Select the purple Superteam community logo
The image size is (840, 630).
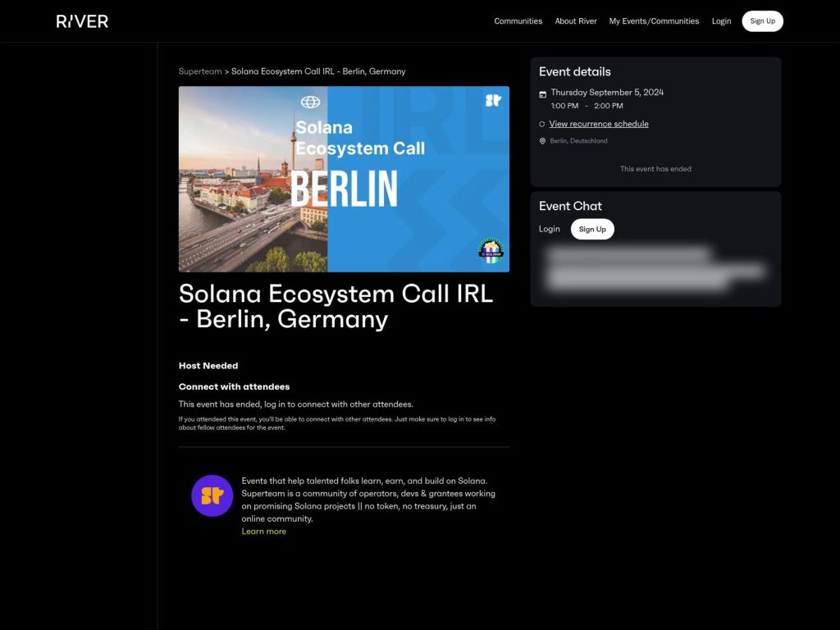pos(212,495)
